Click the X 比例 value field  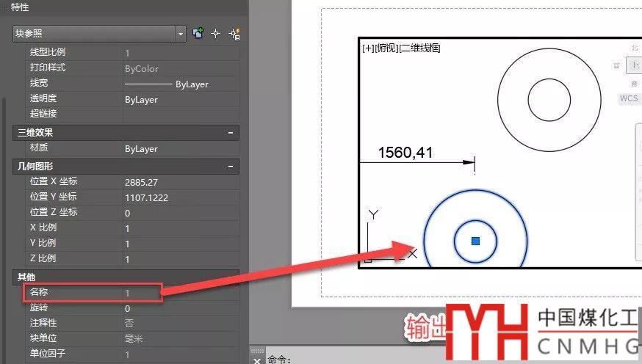pyautogui.click(x=181, y=228)
